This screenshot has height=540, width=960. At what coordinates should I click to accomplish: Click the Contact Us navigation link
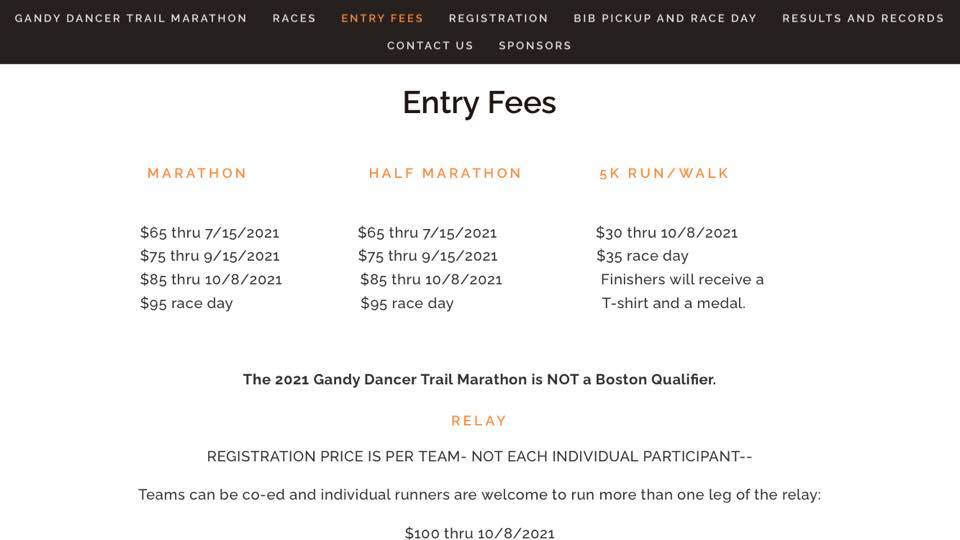click(430, 45)
